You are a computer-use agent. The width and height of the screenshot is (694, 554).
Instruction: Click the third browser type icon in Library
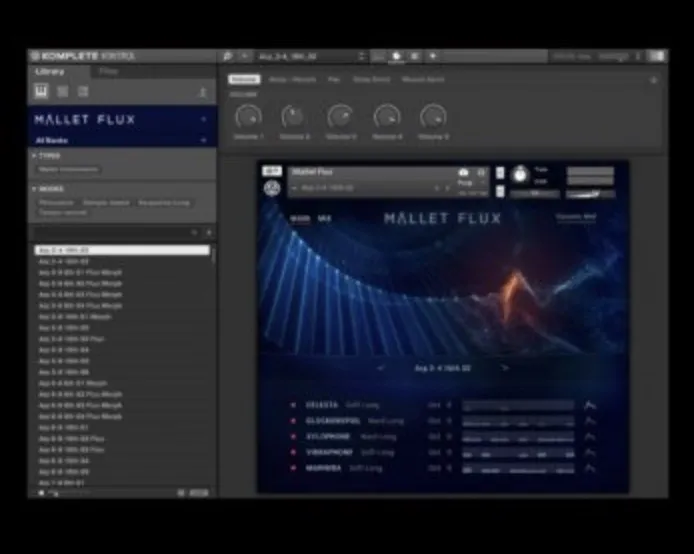[x=83, y=92]
